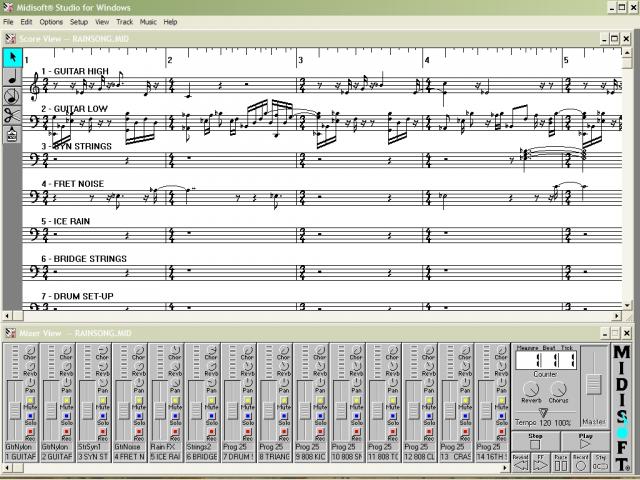This screenshot has height=480, width=640.
Task: Select the arrow pointer tool
Action: [12, 57]
